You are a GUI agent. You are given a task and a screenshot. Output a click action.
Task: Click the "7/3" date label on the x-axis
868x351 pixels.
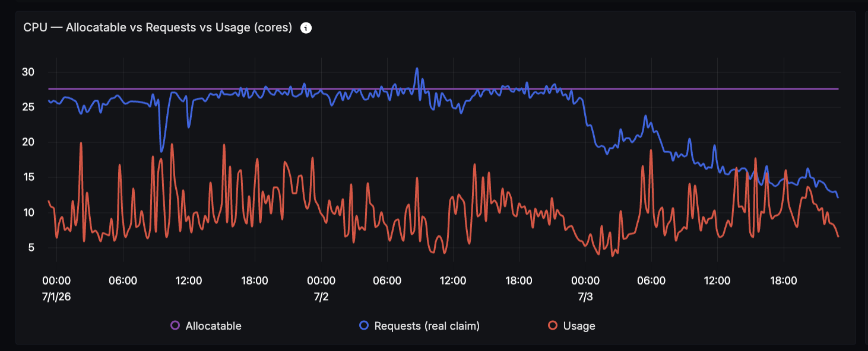585,296
